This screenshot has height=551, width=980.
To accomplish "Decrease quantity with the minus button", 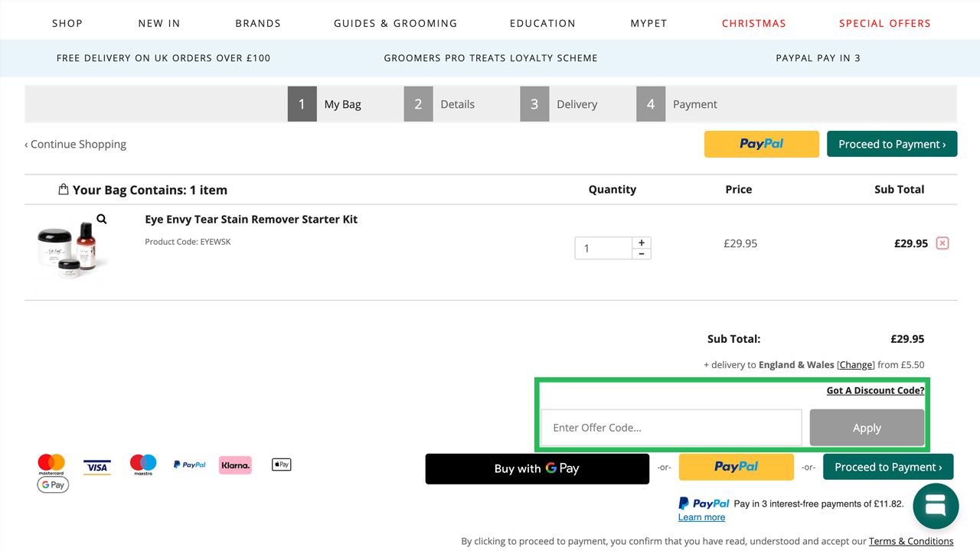I will pyautogui.click(x=642, y=253).
